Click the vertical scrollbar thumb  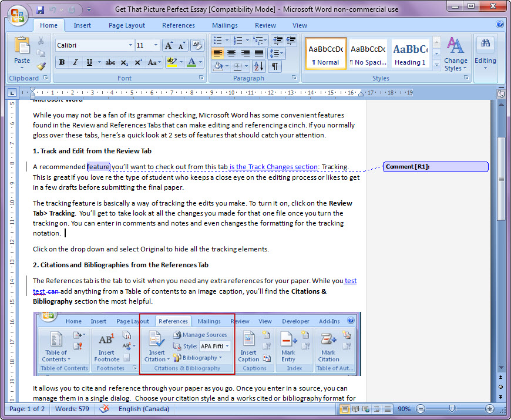pyautogui.click(x=501, y=179)
